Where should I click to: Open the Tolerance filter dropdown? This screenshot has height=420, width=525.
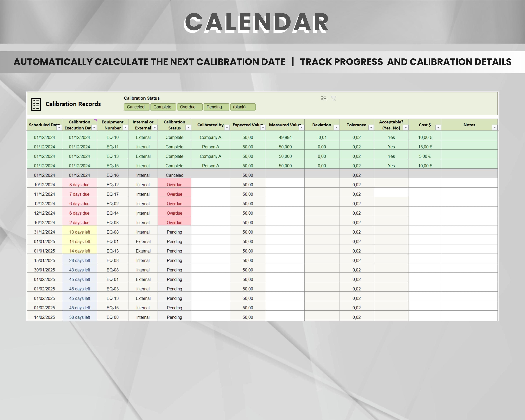tap(371, 128)
